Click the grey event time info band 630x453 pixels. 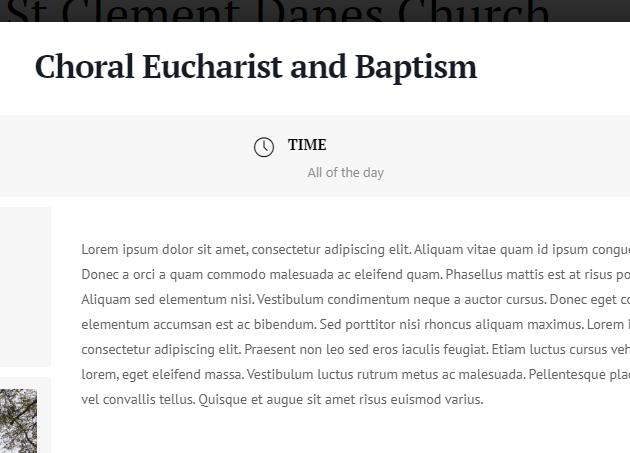click(x=315, y=156)
